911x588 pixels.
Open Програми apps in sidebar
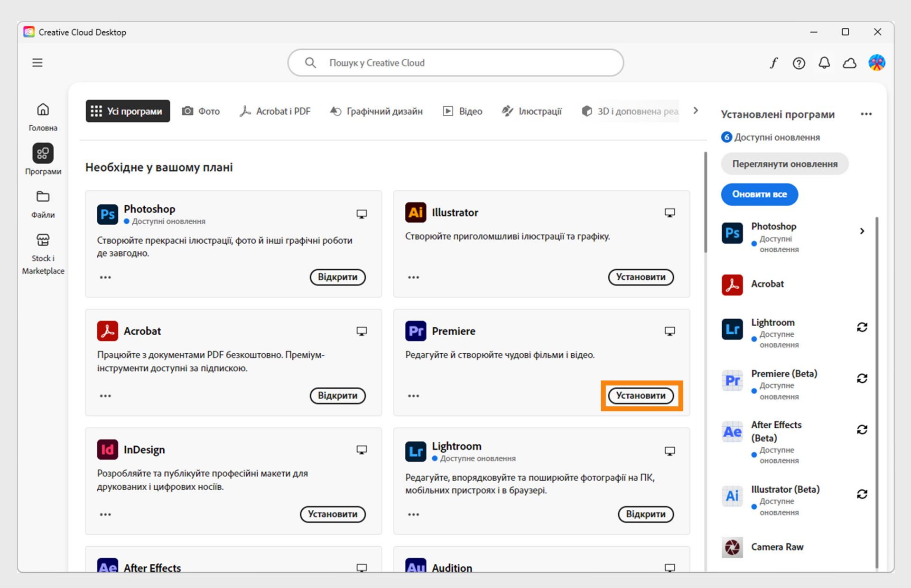click(43, 160)
